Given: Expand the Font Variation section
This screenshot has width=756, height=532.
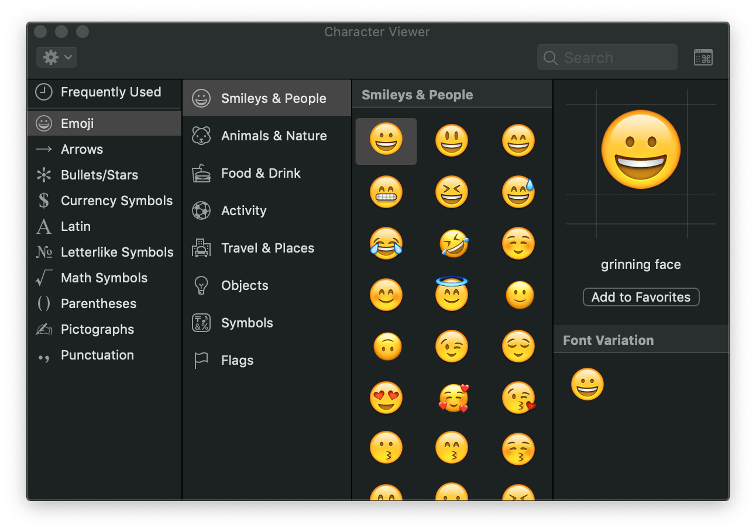Looking at the screenshot, I should coord(608,340).
